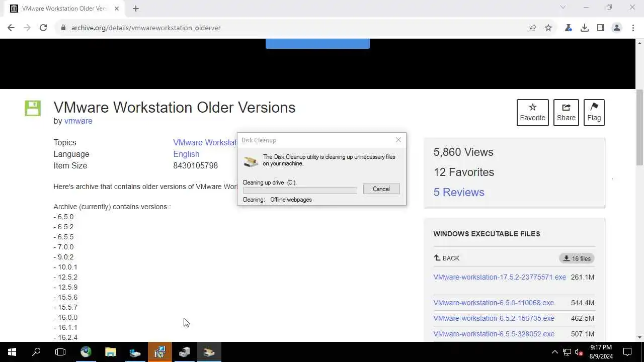Open the 5 Reviews link
Image resolution: width=644 pixels, height=362 pixels.
click(x=459, y=192)
